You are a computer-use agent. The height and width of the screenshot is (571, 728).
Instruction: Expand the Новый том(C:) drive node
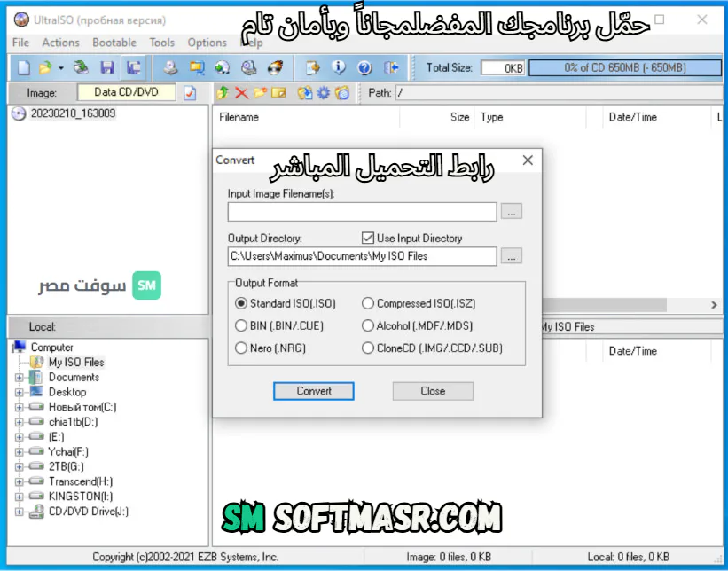[x=19, y=407]
